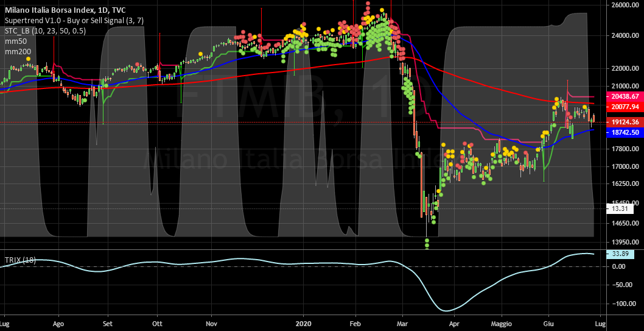The width and height of the screenshot is (644, 331).
Task: Click the Mar label on time axis
Action: point(403,324)
